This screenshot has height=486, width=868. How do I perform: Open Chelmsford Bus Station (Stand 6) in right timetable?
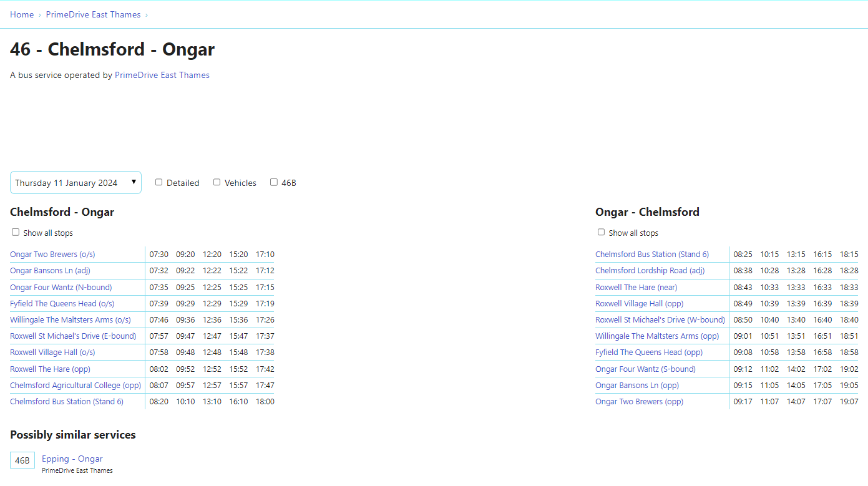click(x=651, y=255)
